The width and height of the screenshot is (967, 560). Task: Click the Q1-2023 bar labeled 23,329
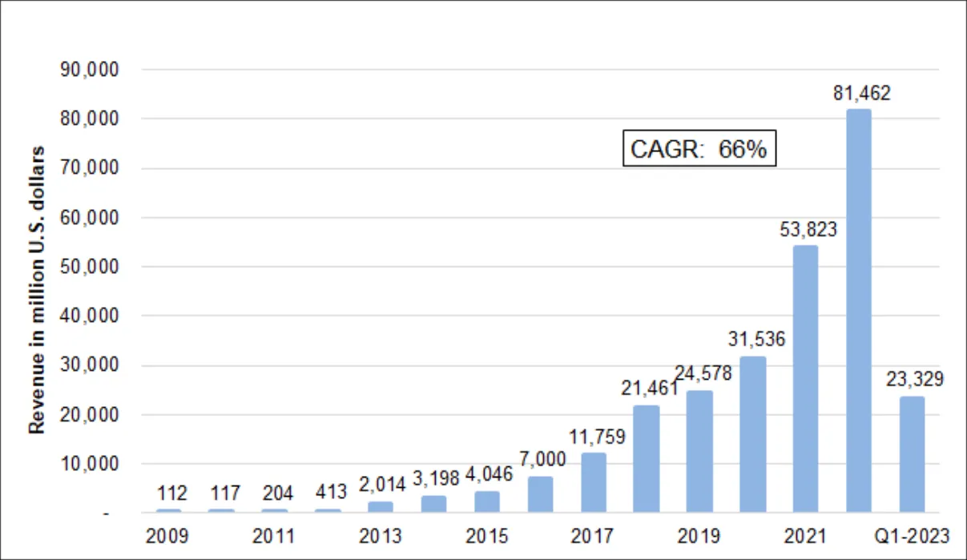click(x=912, y=454)
